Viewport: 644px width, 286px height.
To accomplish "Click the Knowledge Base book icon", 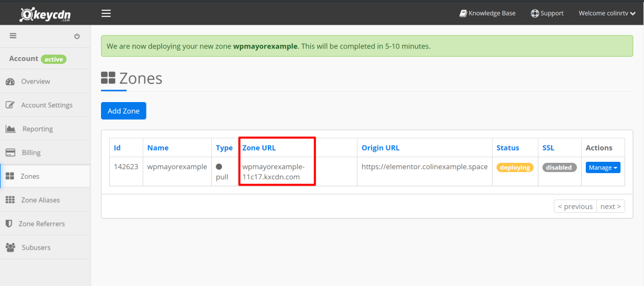I will click(463, 13).
